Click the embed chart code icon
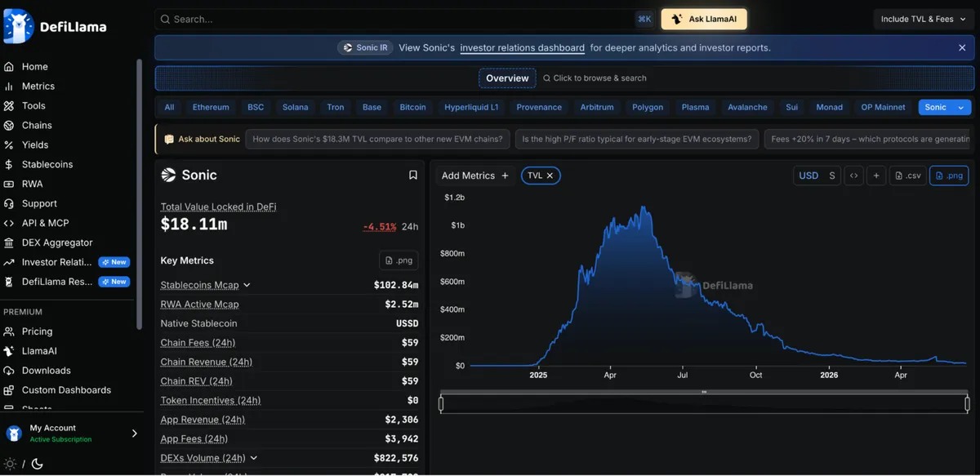980x476 pixels. tap(853, 176)
